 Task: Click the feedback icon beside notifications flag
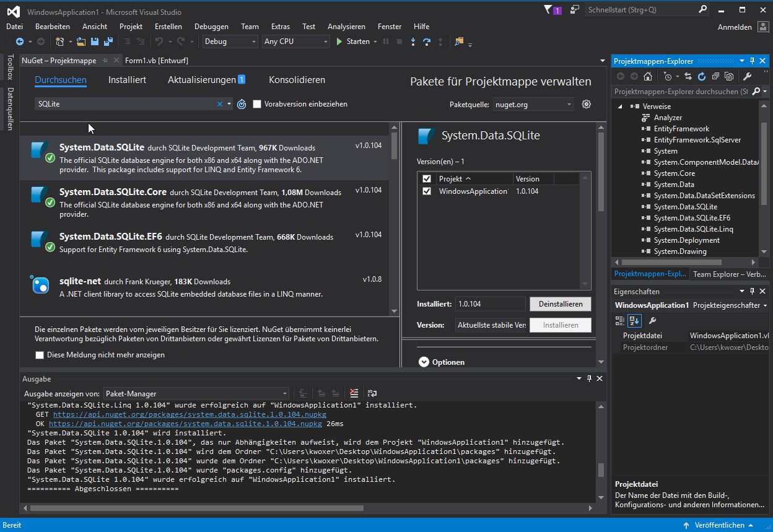pyautogui.click(x=575, y=9)
